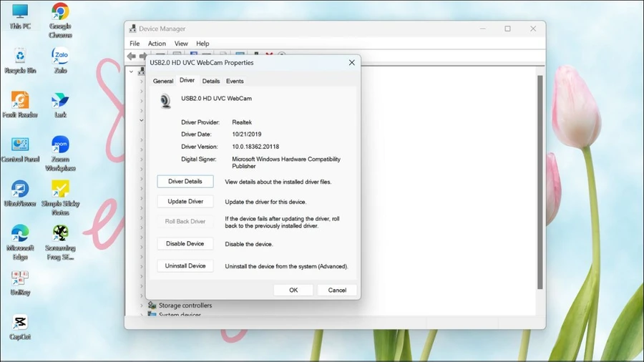
Task: Open the Events tab
Action: 235,82
